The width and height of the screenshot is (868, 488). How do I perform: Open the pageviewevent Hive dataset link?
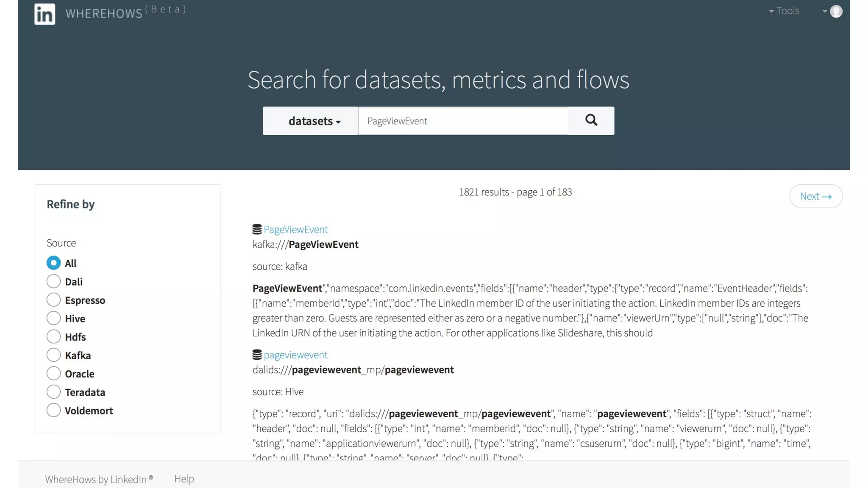295,355
